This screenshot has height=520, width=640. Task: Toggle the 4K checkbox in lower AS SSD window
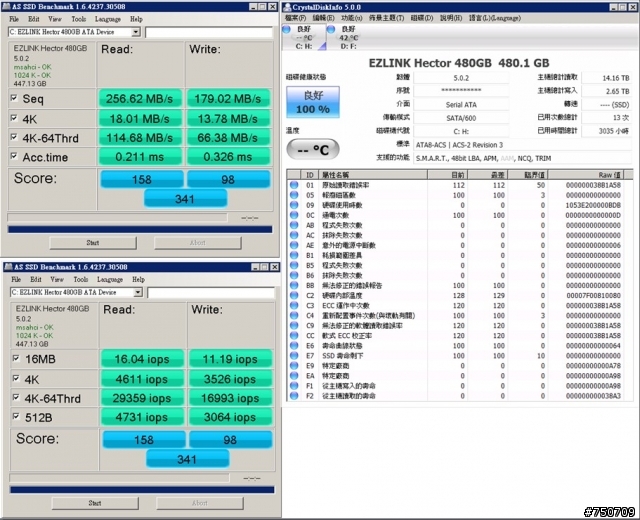point(16,378)
